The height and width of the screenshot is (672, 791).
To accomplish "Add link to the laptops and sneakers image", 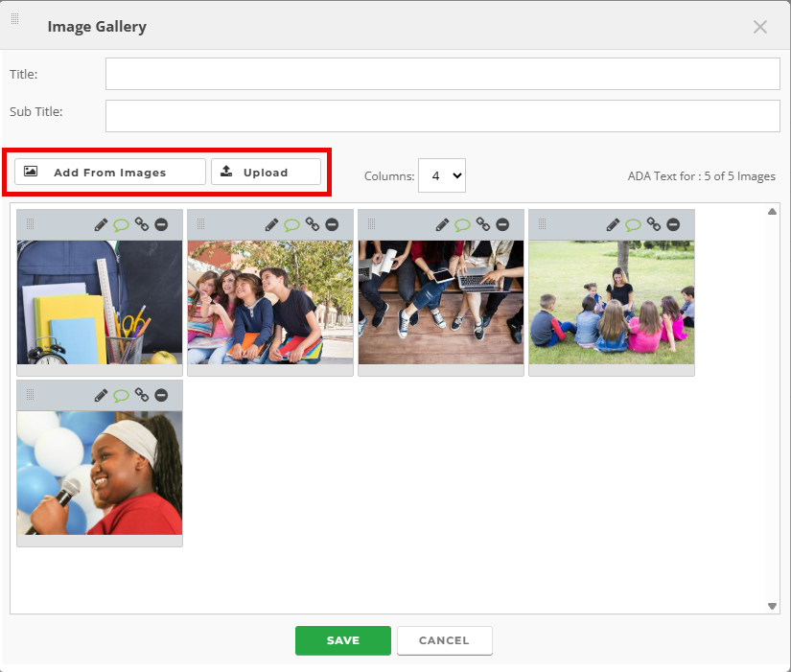I will click(x=483, y=224).
